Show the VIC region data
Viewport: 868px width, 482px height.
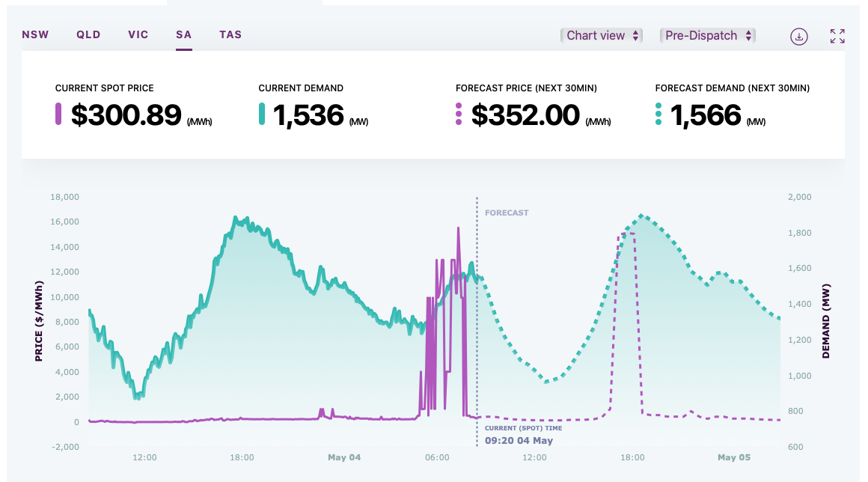pos(138,34)
